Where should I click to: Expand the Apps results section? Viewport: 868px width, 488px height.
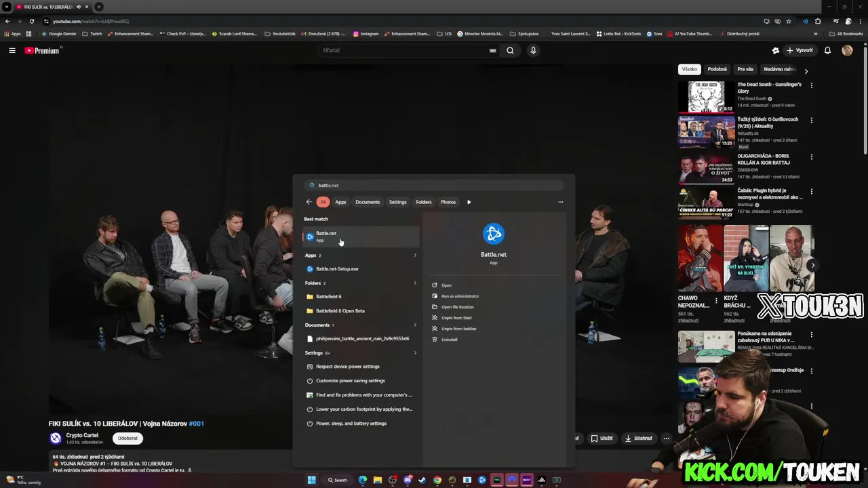coord(415,256)
